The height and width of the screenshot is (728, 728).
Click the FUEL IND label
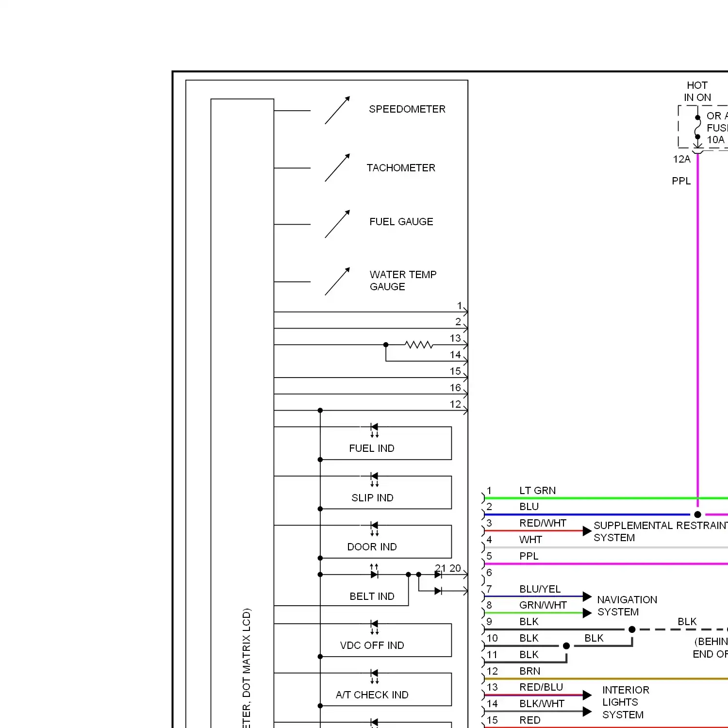(x=372, y=448)
